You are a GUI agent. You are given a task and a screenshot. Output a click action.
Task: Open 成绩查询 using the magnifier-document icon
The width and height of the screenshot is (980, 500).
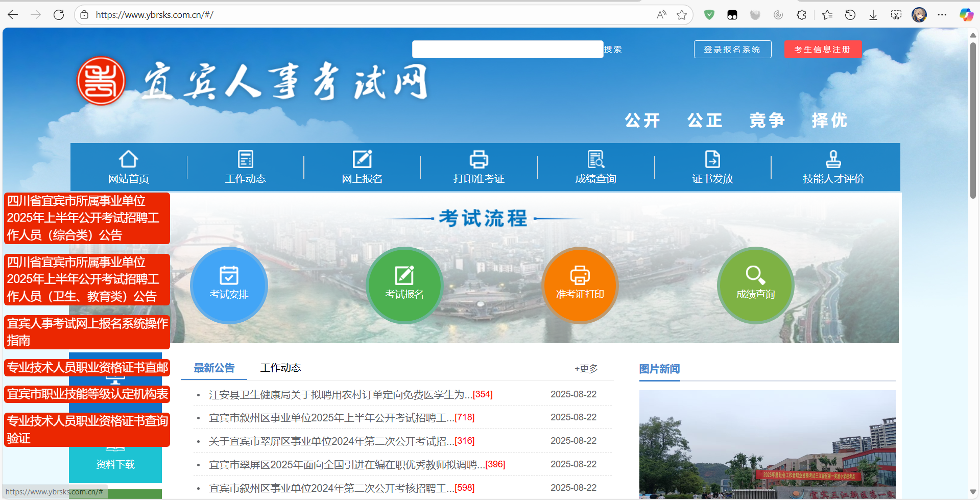595,166
